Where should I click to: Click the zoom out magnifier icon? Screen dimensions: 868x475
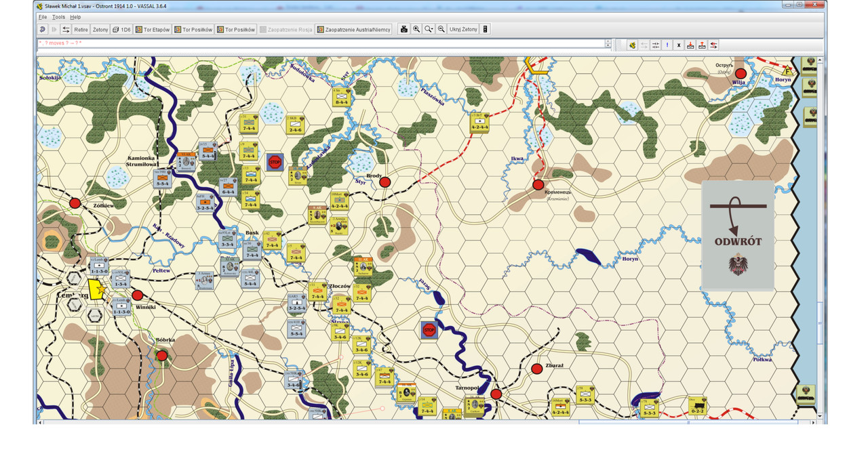tap(441, 29)
